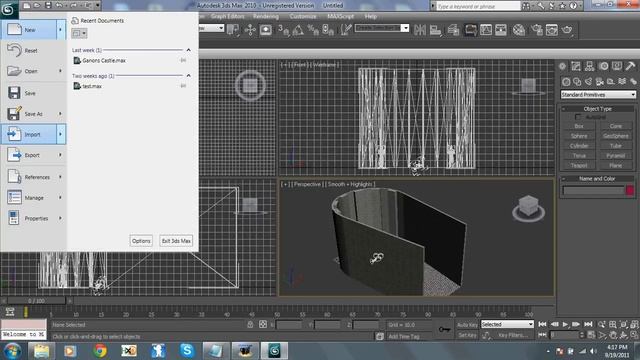
Task: Click the Mirror tool icon
Action: click(420, 30)
